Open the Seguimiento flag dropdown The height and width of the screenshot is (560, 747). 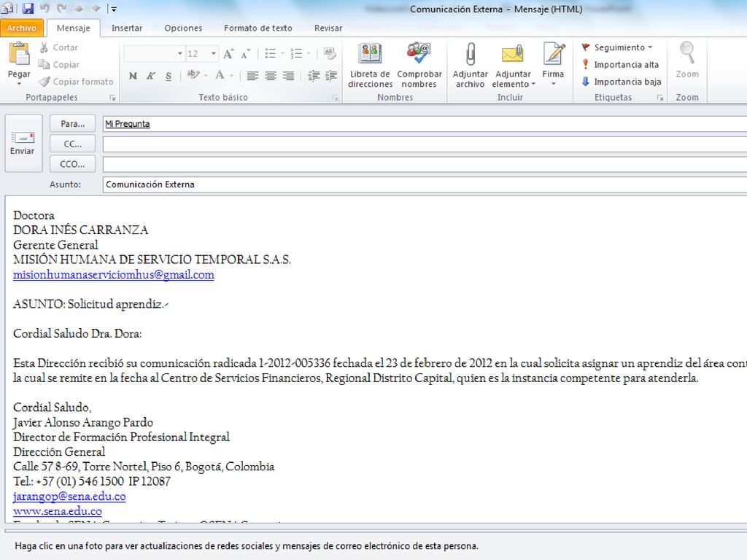[617, 47]
